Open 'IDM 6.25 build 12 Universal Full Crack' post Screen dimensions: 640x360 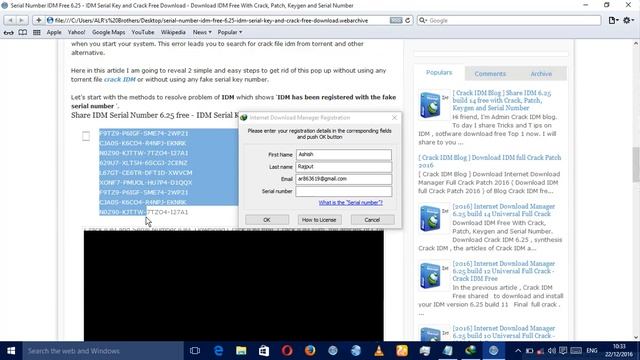click(x=504, y=271)
